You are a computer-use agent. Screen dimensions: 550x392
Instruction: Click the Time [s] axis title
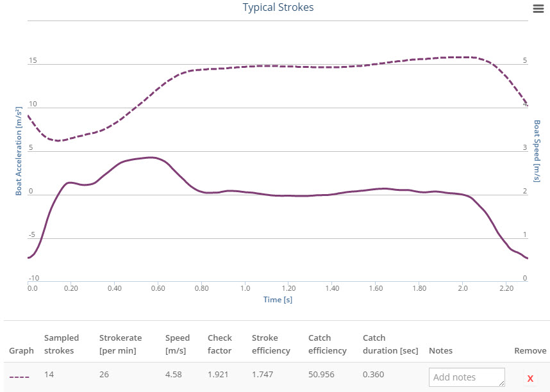(278, 300)
